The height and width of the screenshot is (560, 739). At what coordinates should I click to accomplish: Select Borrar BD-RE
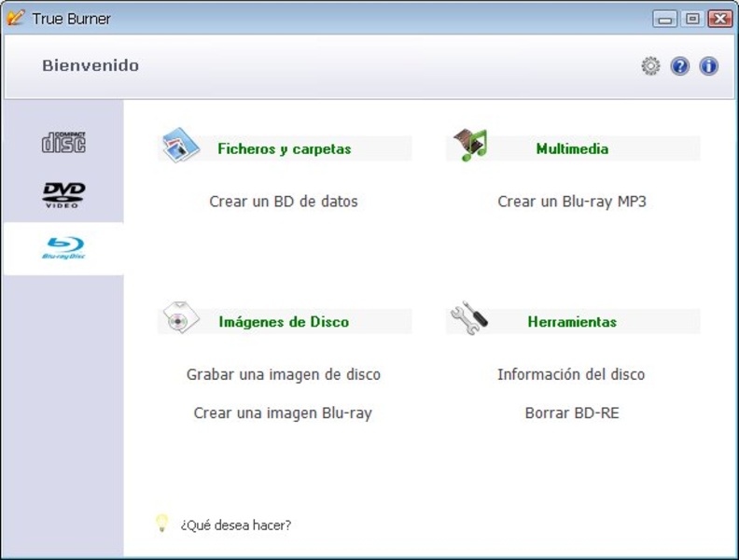(572, 413)
